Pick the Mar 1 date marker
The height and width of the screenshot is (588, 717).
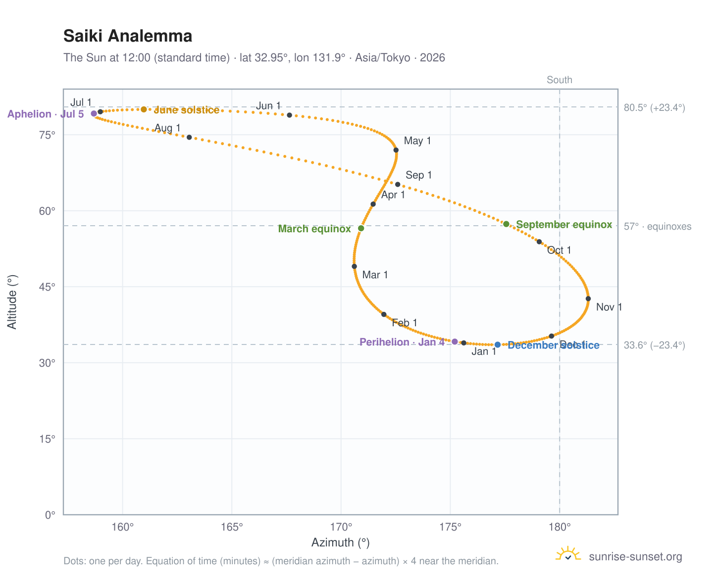354,266
